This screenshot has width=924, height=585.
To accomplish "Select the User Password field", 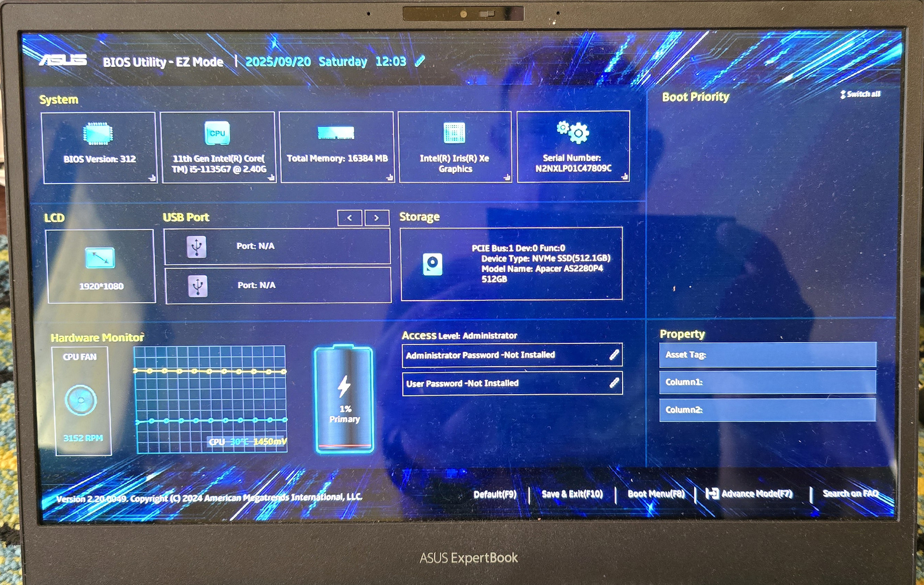I will click(x=512, y=383).
